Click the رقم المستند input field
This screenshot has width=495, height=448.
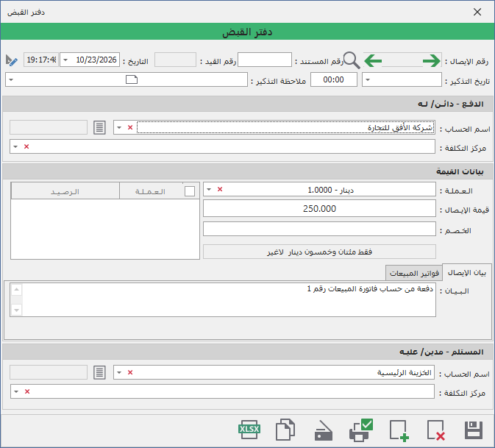(265, 60)
